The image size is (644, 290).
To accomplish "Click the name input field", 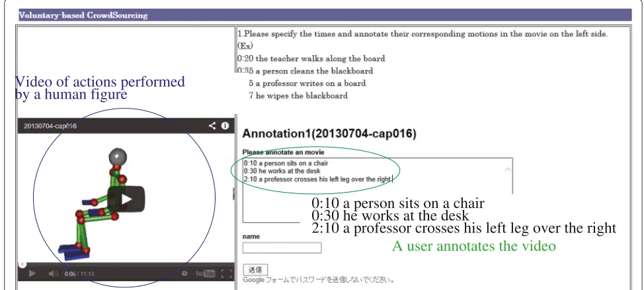I will (x=282, y=248).
